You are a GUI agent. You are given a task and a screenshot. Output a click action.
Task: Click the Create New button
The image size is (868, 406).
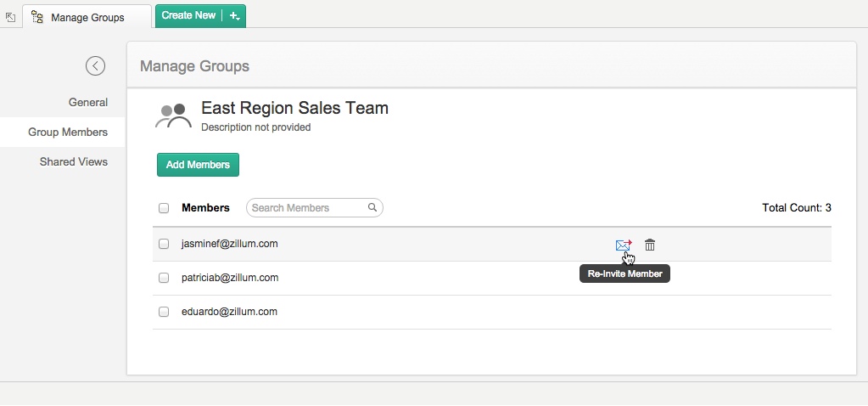tap(188, 15)
